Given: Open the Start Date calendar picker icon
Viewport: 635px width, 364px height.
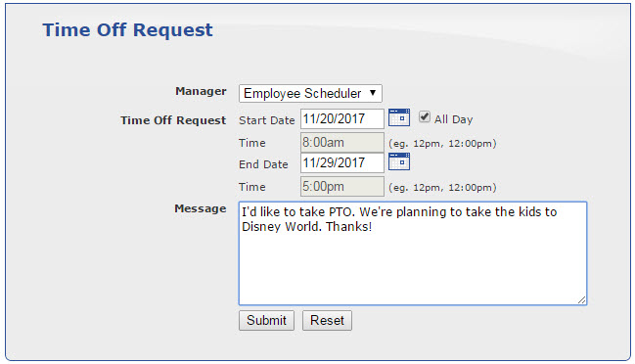Looking at the screenshot, I should [x=399, y=117].
